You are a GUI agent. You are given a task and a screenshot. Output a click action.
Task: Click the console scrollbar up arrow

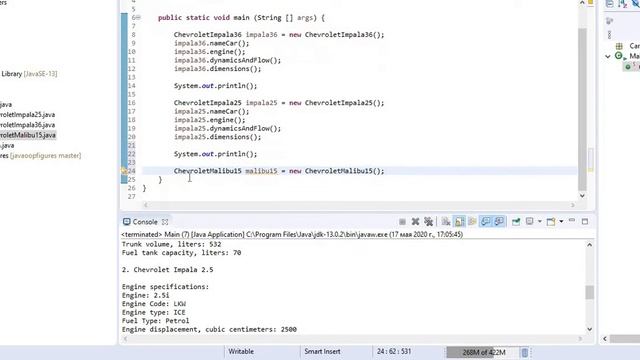click(589, 245)
